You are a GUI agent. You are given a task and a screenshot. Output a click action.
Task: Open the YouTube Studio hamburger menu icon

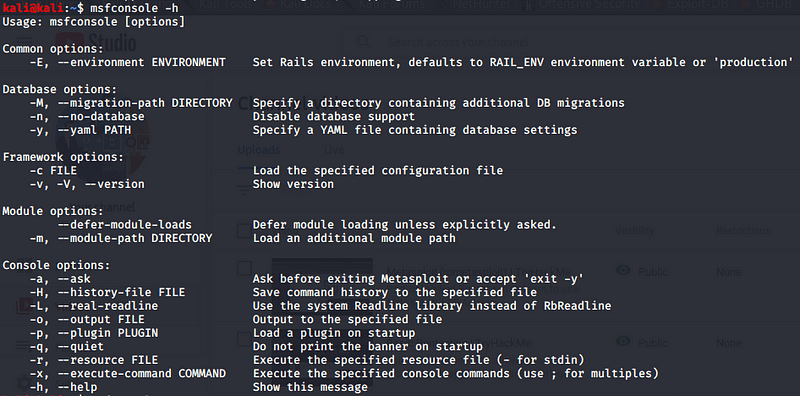coord(24,43)
